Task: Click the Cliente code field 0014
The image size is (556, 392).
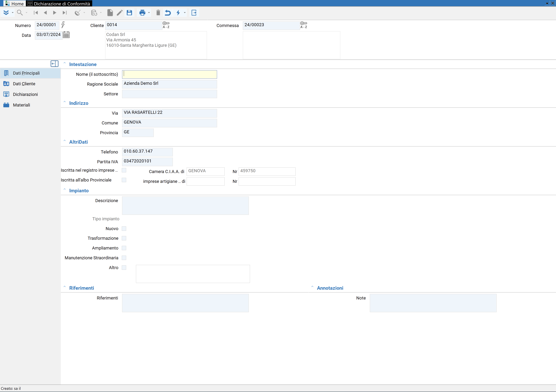Action: click(x=134, y=25)
